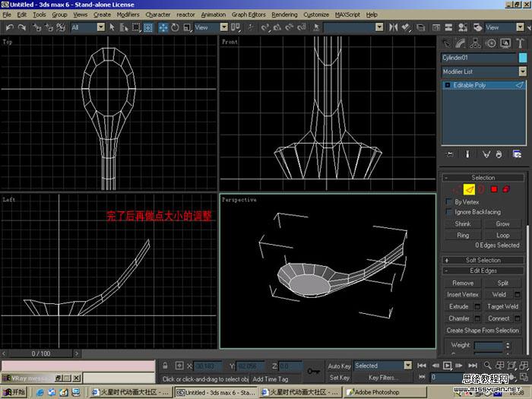Click Create Shape From Selection button
This screenshot has height=399, width=532.
[483, 331]
